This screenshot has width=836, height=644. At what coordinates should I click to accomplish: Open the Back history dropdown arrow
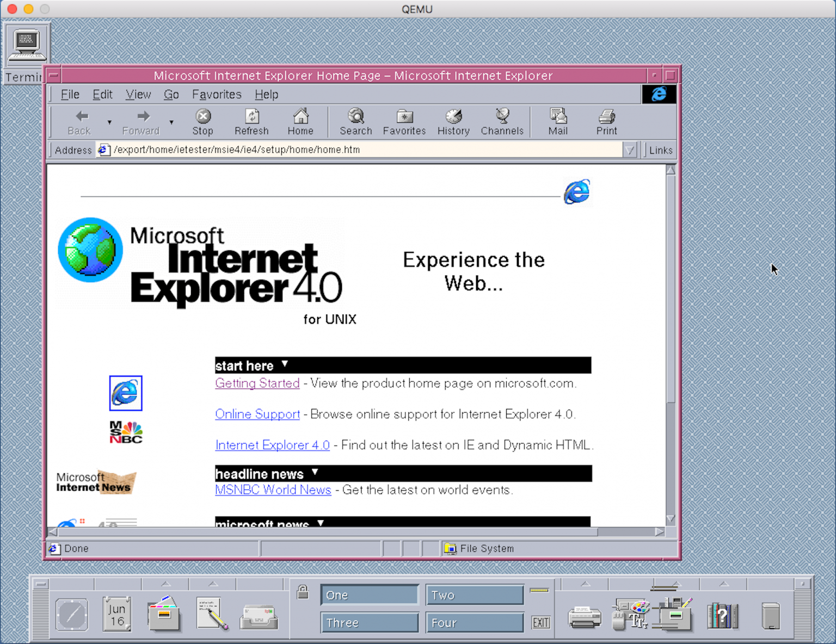tap(109, 122)
